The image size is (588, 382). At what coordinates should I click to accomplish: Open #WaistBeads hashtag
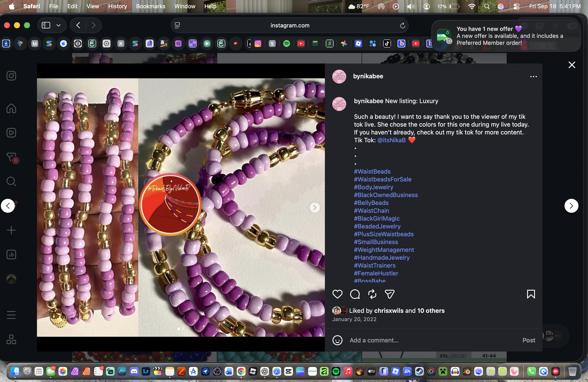pos(372,171)
